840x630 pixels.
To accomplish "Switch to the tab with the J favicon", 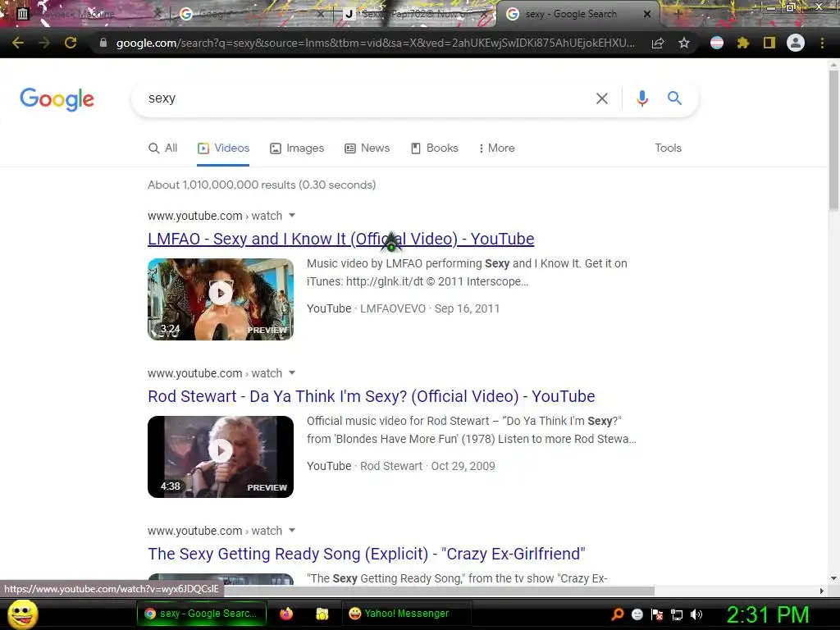I will 415,14.
